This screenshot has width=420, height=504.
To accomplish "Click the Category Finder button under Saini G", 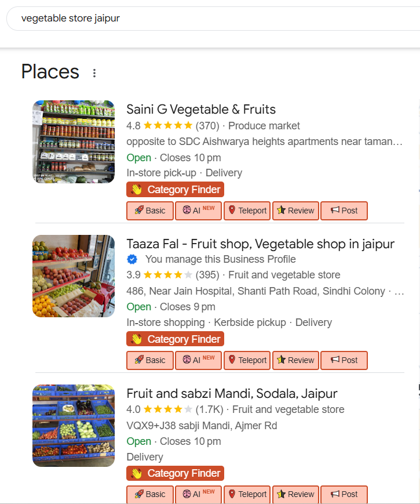I will pos(175,190).
